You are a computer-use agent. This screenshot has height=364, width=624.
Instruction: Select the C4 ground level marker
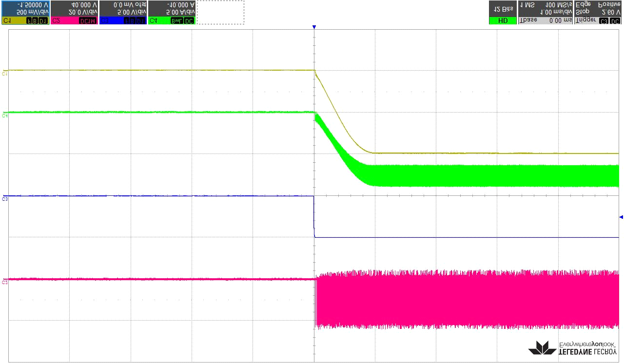pyautogui.click(x=5, y=115)
